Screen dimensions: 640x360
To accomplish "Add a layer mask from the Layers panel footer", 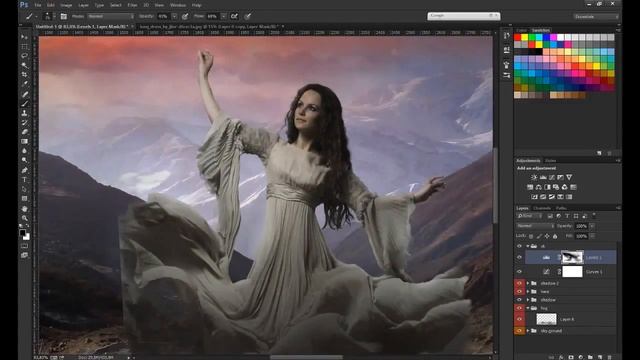I will pos(571,357).
